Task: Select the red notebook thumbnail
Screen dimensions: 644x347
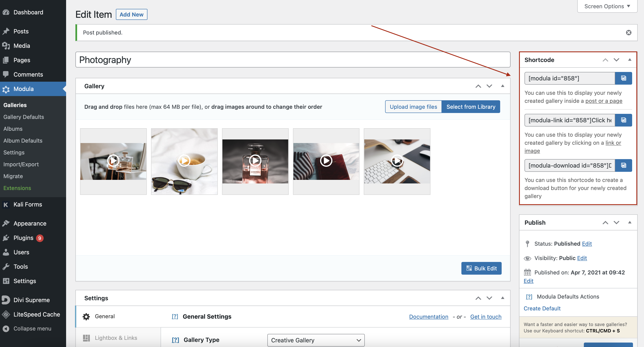Action: click(326, 161)
